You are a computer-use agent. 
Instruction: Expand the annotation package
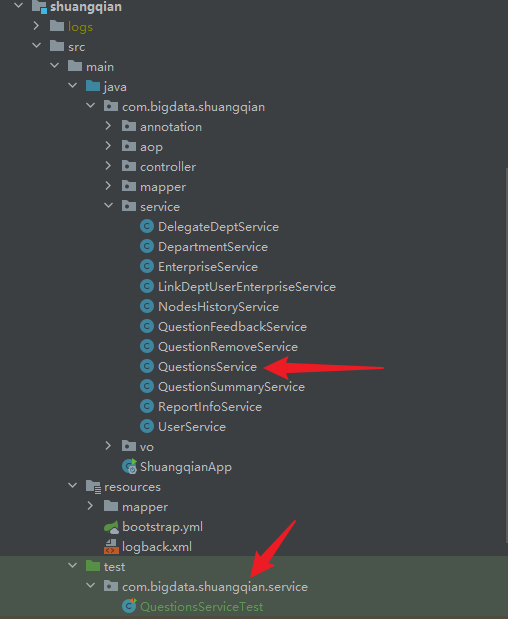pos(108,126)
